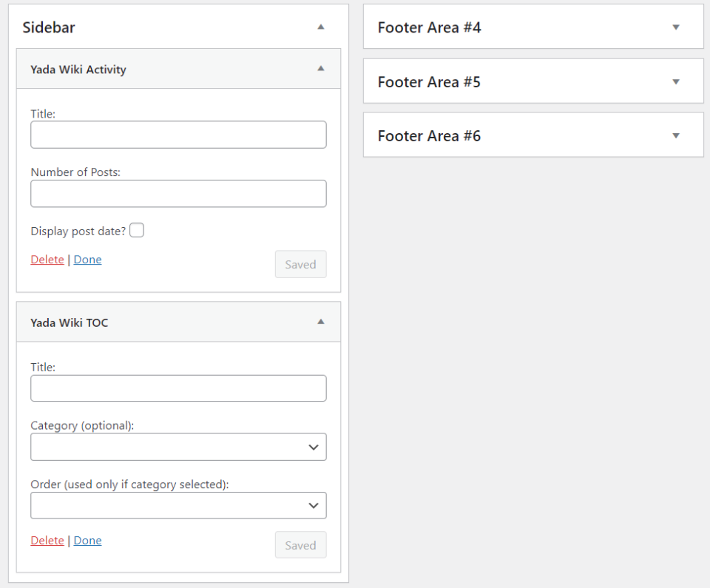Focus the Title field in Wiki TOC

pyautogui.click(x=178, y=388)
